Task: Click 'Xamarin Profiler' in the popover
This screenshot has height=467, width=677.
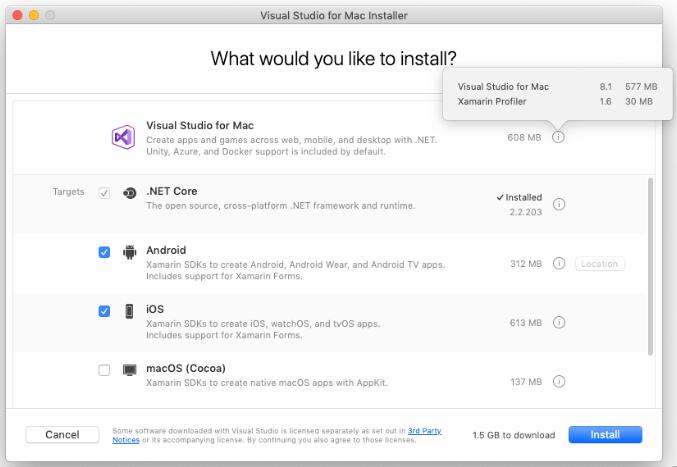Action: pyautogui.click(x=492, y=101)
